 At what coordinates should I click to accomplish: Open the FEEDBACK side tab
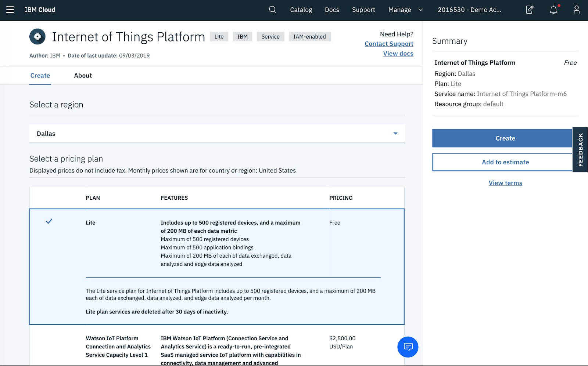[x=580, y=150]
